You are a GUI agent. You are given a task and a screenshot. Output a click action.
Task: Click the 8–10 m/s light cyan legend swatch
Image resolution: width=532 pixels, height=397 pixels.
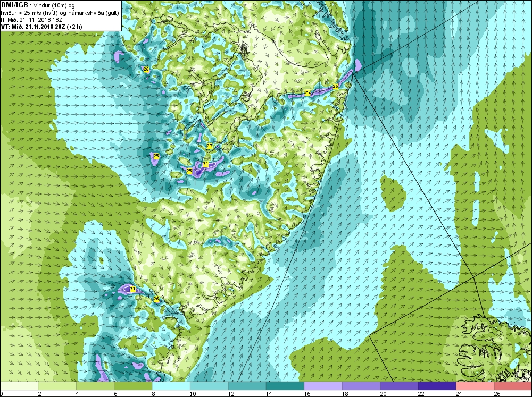click(171, 386)
